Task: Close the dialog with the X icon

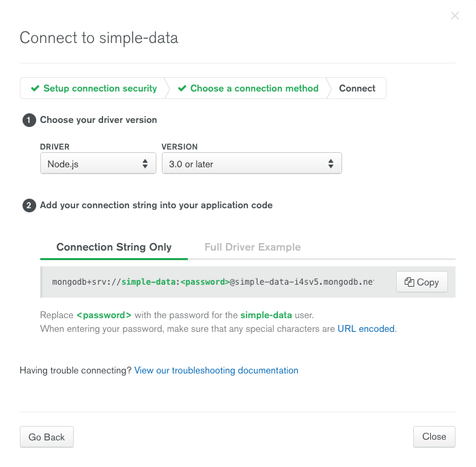Action: point(455,16)
